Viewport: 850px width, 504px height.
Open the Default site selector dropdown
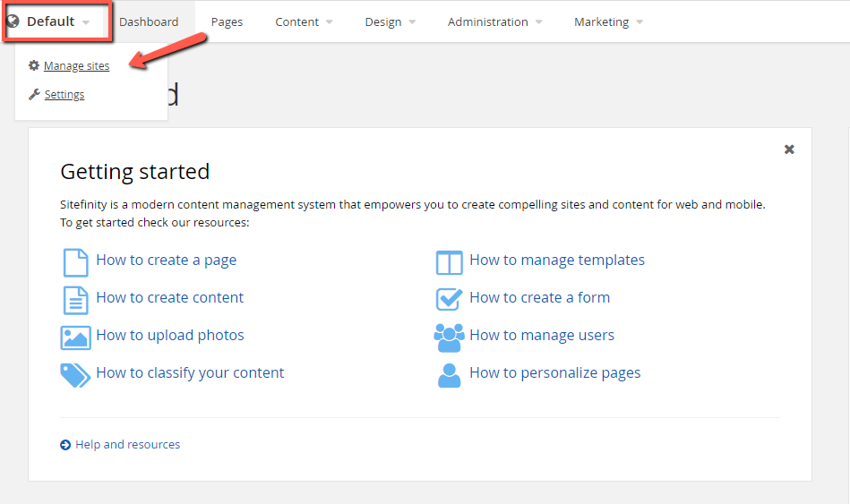(57, 21)
